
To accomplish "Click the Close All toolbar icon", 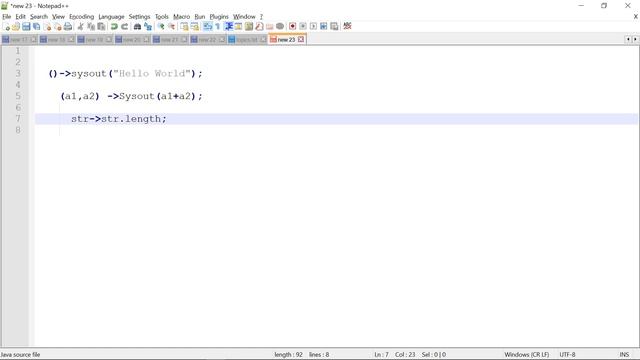I will (58, 27).
